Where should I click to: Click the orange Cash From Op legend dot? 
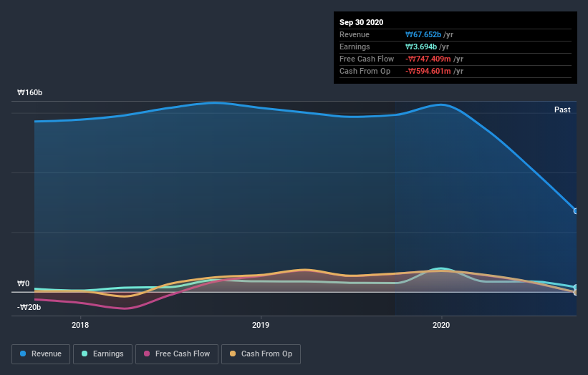tap(233, 354)
